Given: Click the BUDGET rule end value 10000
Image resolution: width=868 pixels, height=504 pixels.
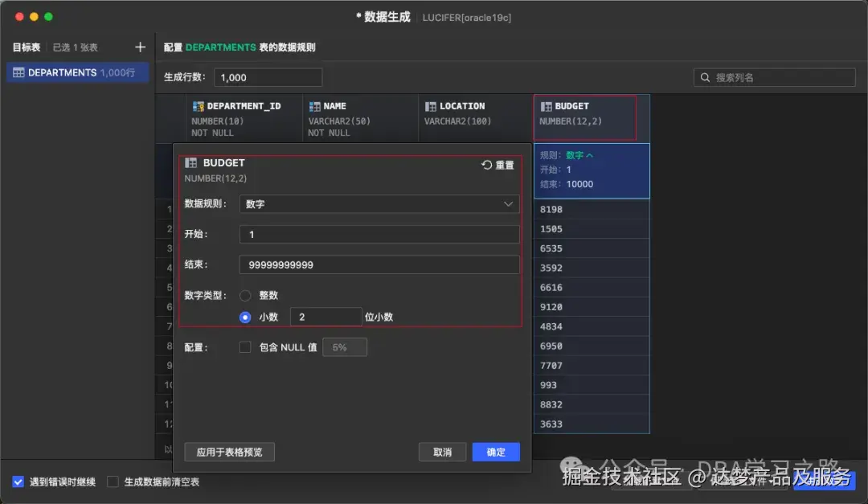Looking at the screenshot, I should 579,184.
